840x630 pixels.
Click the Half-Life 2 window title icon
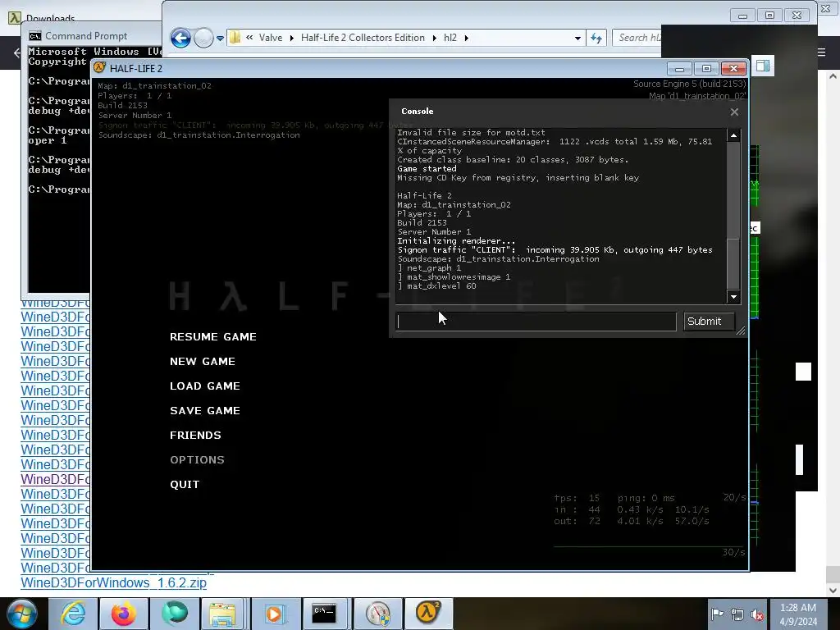pos(99,67)
